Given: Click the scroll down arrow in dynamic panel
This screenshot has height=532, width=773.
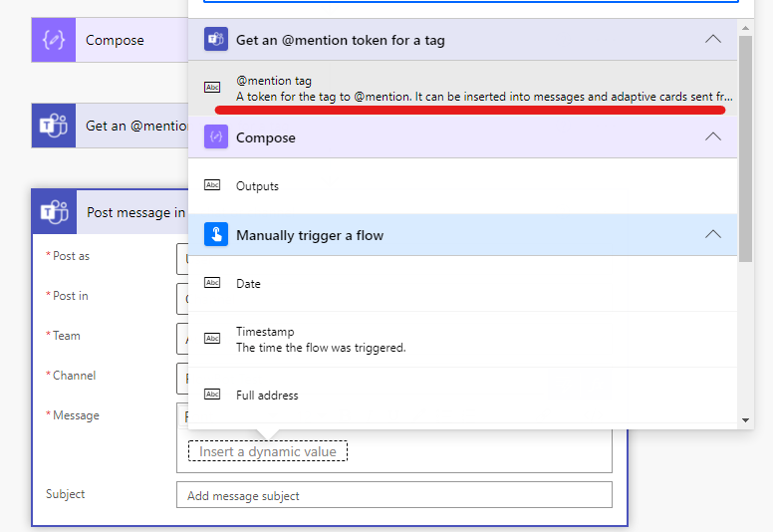Looking at the screenshot, I should point(745,420).
